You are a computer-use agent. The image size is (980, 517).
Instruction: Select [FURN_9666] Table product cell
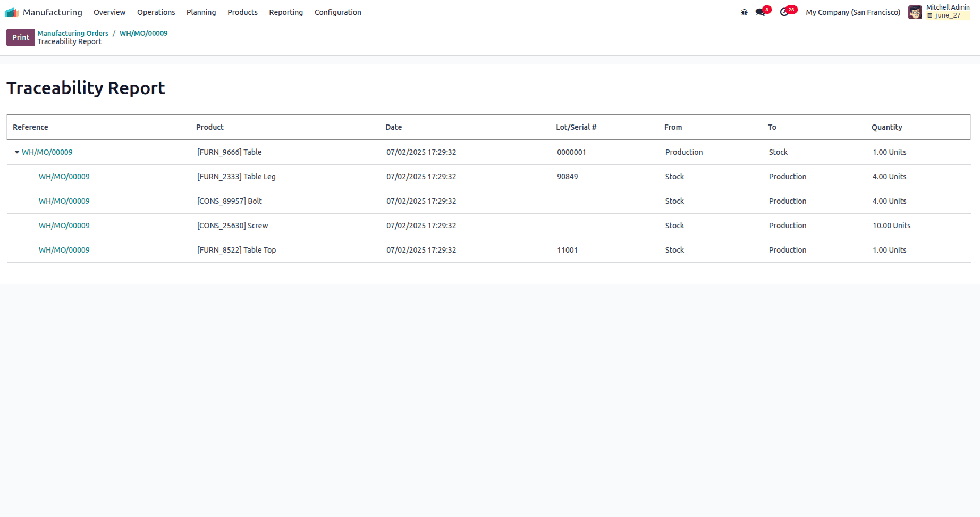coord(230,152)
